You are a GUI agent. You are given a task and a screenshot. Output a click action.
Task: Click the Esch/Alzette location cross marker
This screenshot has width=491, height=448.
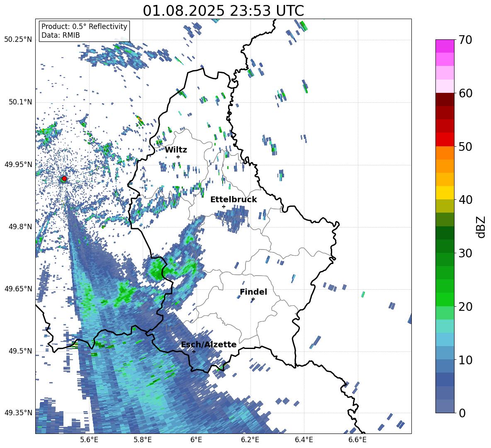(x=194, y=351)
